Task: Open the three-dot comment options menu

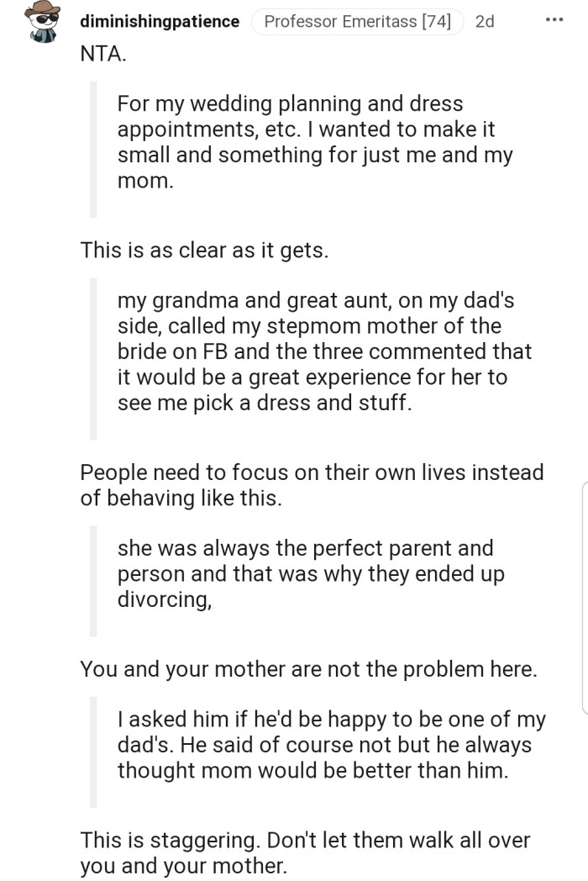Action: [x=554, y=21]
